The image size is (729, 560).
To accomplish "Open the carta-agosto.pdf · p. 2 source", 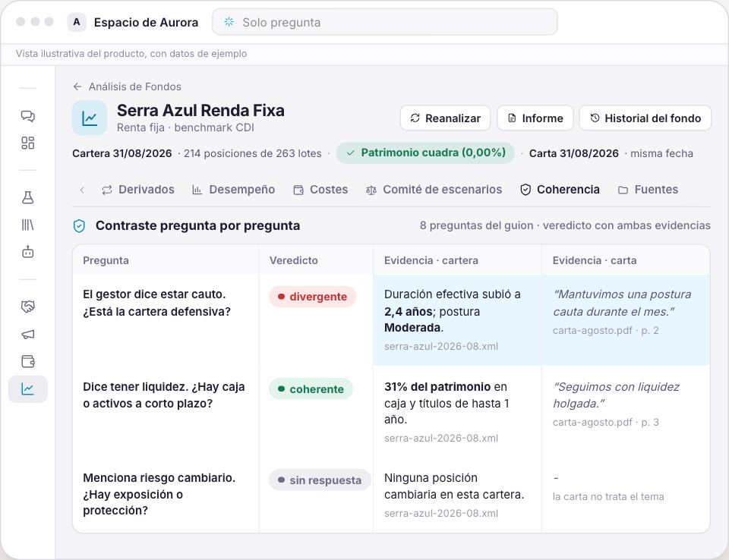I will point(606,330).
